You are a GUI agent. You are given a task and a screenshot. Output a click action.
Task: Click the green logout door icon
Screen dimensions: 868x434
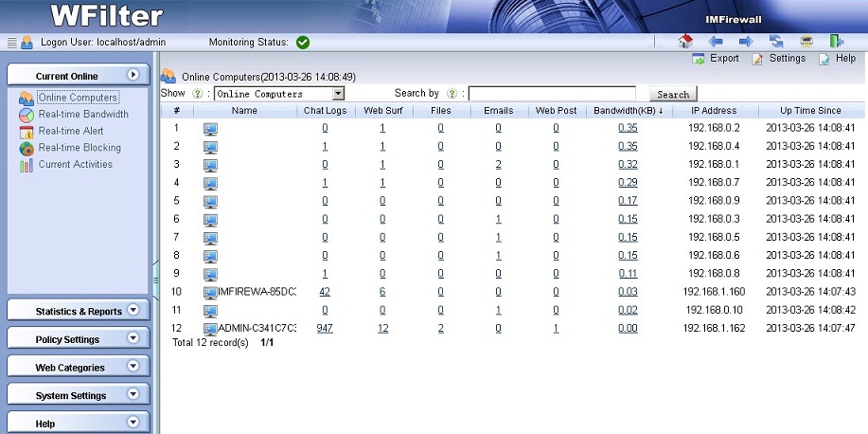click(x=837, y=41)
